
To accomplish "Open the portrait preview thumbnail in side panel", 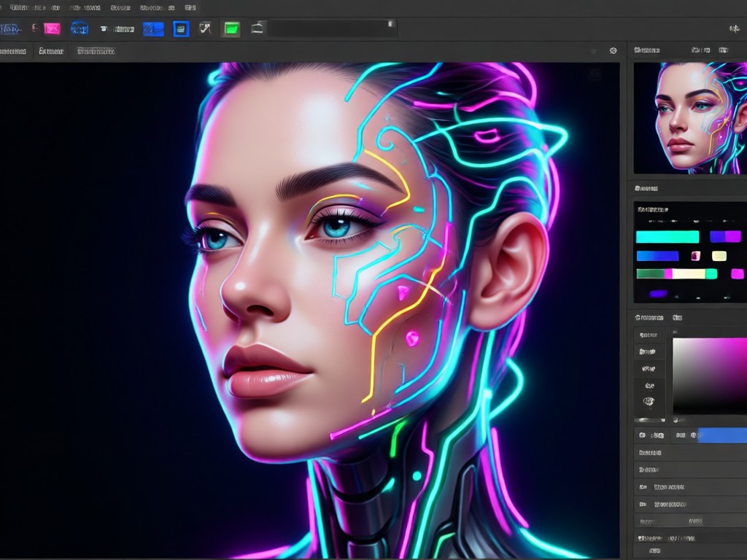I will tap(690, 117).
